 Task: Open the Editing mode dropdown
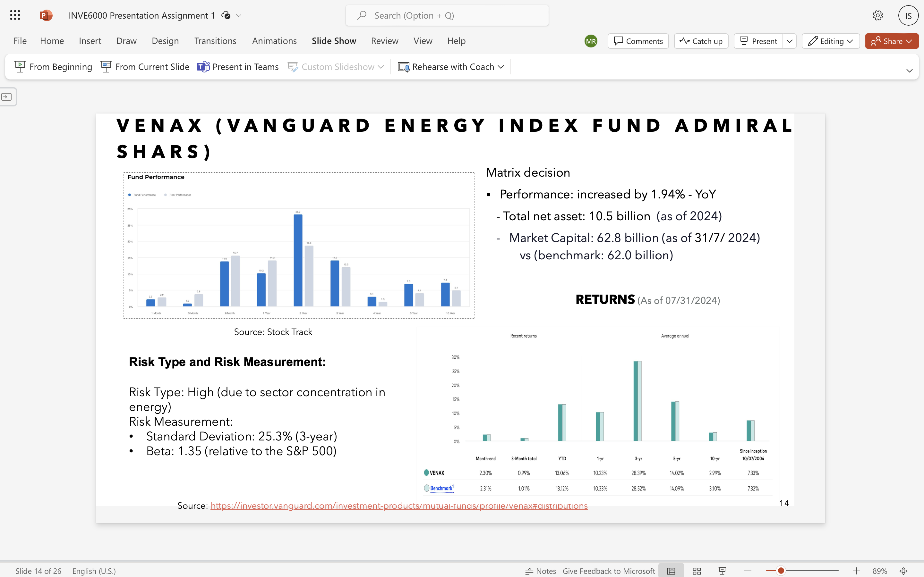tap(830, 41)
